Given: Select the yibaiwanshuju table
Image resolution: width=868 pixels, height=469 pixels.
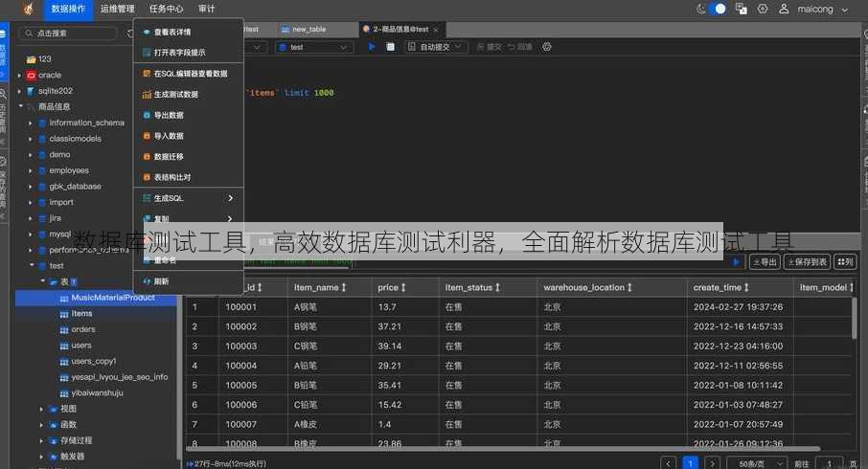Looking at the screenshot, I should (96, 393).
